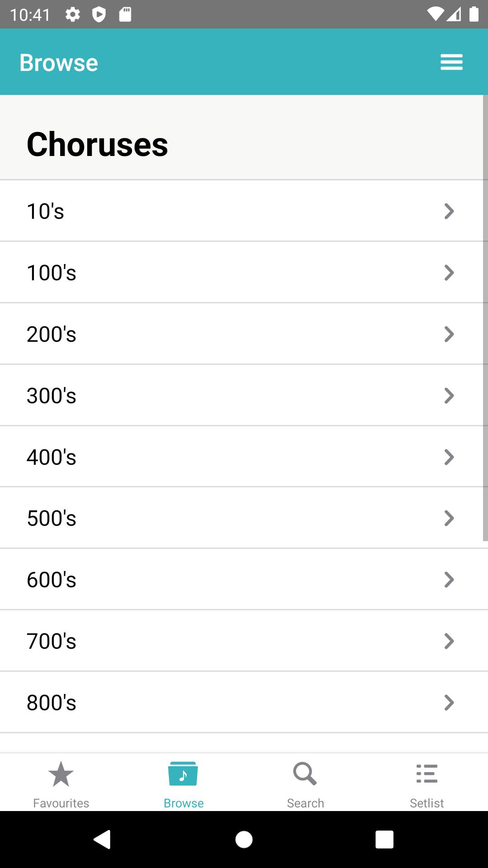This screenshot has height=868, width=488.
Task: Open the hamburger menu icon
Action: point(451,62)
